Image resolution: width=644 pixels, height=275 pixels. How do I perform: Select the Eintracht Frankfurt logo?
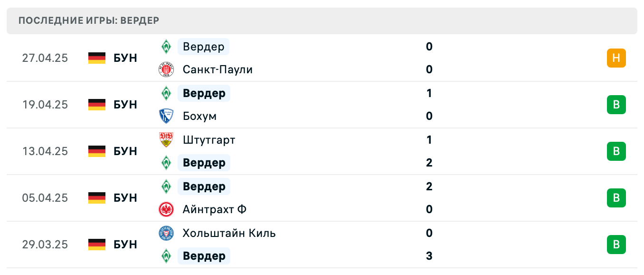166,209
